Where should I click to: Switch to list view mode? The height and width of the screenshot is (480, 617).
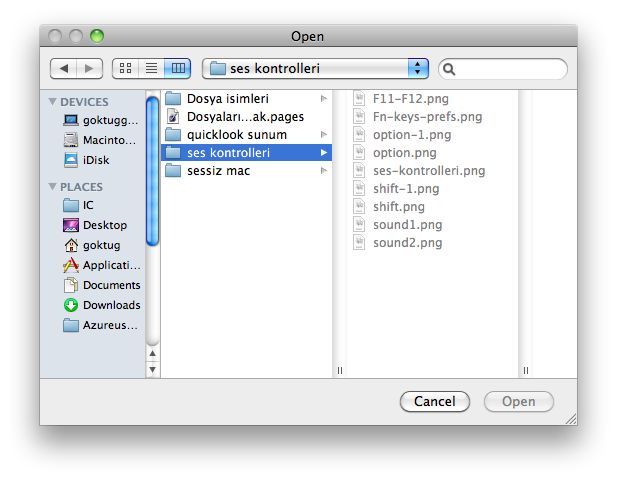[152, 68]
